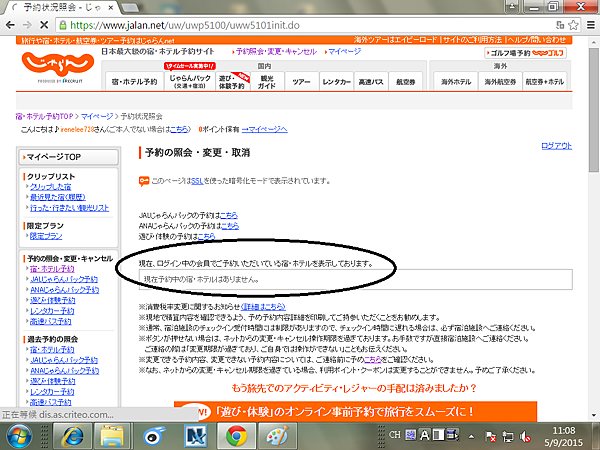Click こちら link for ANAじゃらんパック予約
This screenshot has height=450, width=600.
[230, 226]
